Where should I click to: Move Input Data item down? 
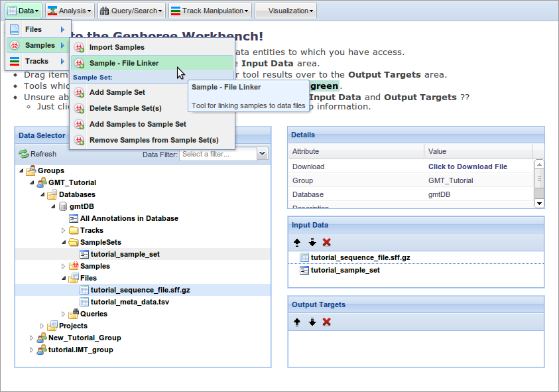click(x=312, y=243)
